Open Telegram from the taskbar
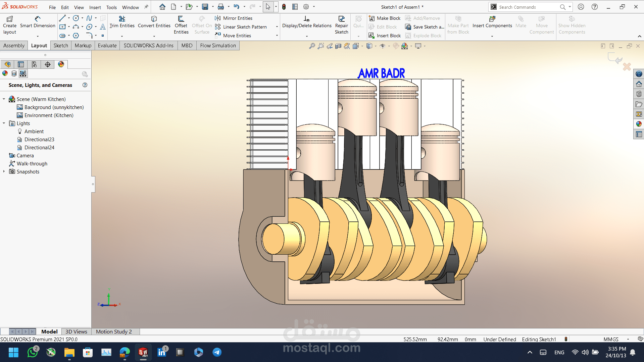The image size is (644, 362). click(217, 352)
